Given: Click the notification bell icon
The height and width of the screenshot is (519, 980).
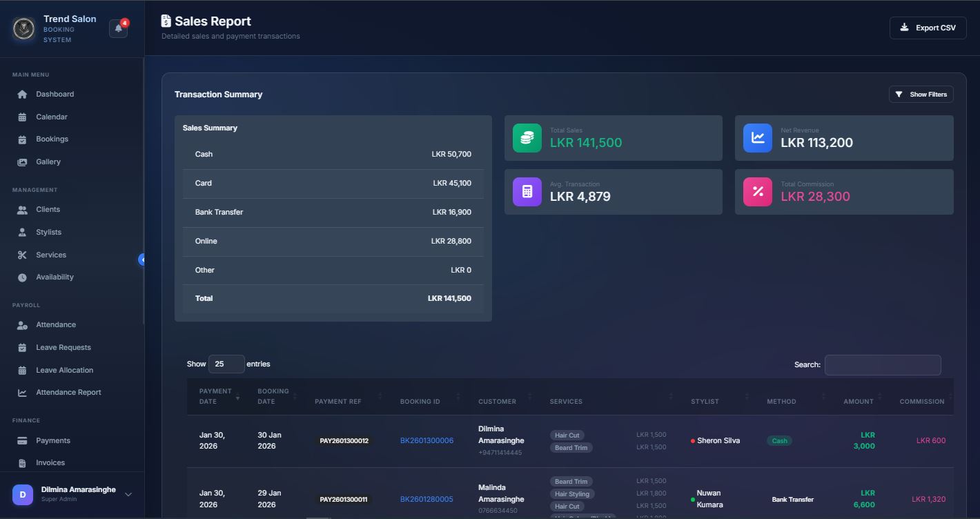Looking at the screenshot, I should (x=117, y=26).
